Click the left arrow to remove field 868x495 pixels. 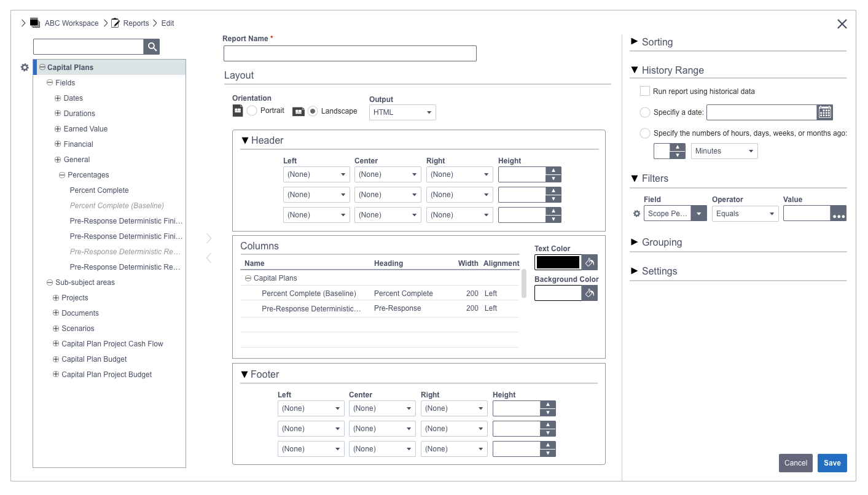click(x=209, y=258)
